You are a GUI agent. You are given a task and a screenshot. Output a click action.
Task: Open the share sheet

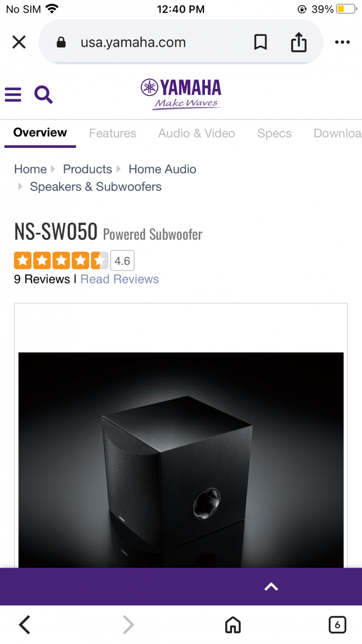click(299, 42)
